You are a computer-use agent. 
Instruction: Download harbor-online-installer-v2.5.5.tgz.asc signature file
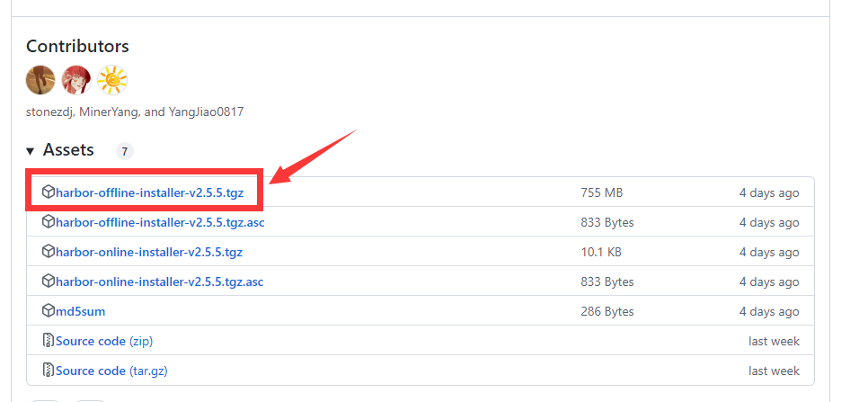click(159, 281)
